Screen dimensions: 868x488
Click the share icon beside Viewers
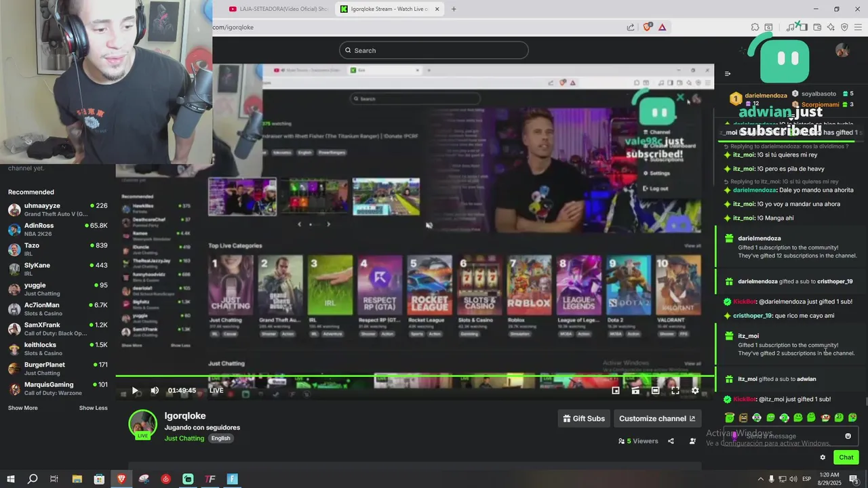click(671, 441)
